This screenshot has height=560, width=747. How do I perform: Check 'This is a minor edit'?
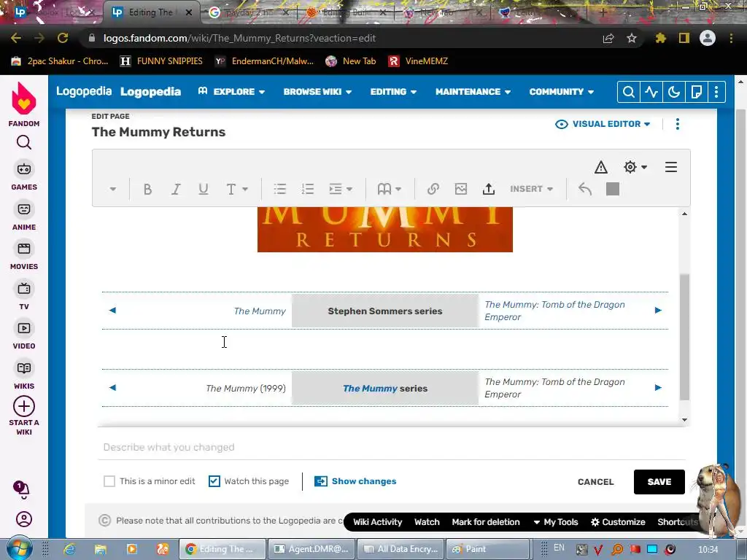coord(109,481)
